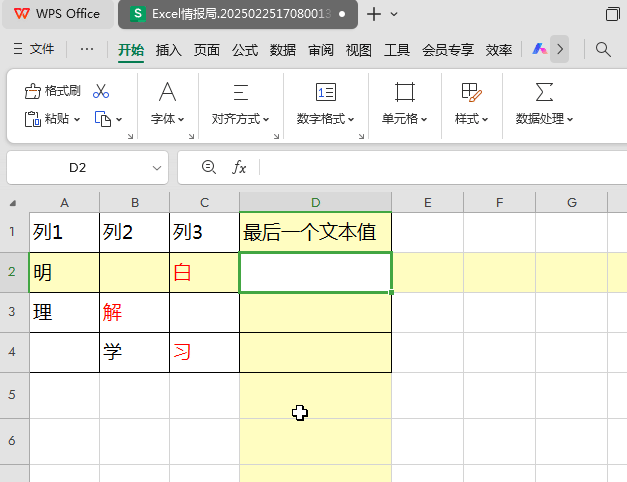Switch to the Insert (插入) tab
Image resolution: width=627 pixels, height=482 pixels.
169,49
